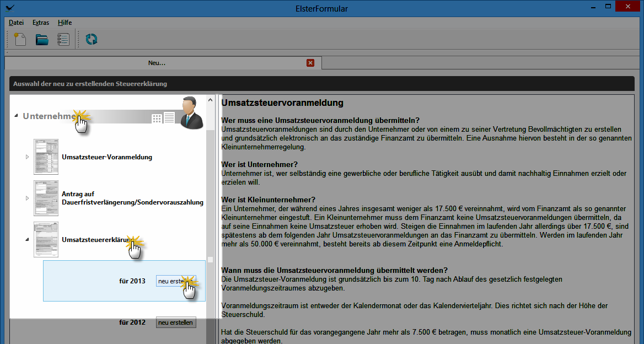This screenshot has width=644, height=344.
Task: Click 'Wann muss die Umsatzsteuervoranmeldung übermittelt werden?' heading
Action: coord(334,271)
